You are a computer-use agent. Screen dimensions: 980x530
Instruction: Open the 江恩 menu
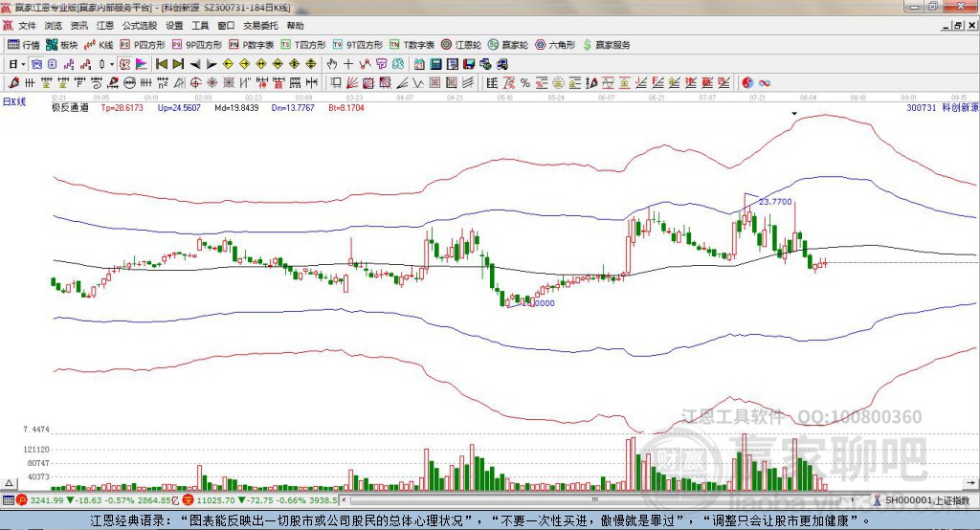[x=105, y=26]
